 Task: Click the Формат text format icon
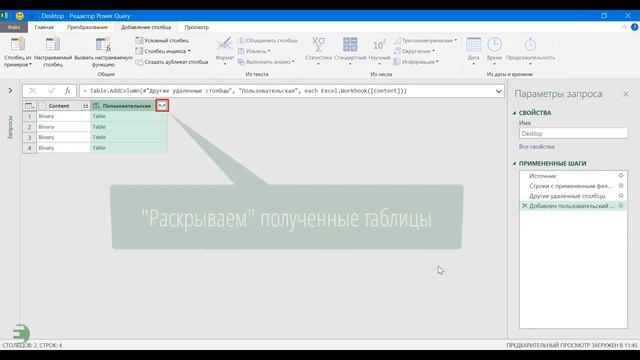point(225,44)
